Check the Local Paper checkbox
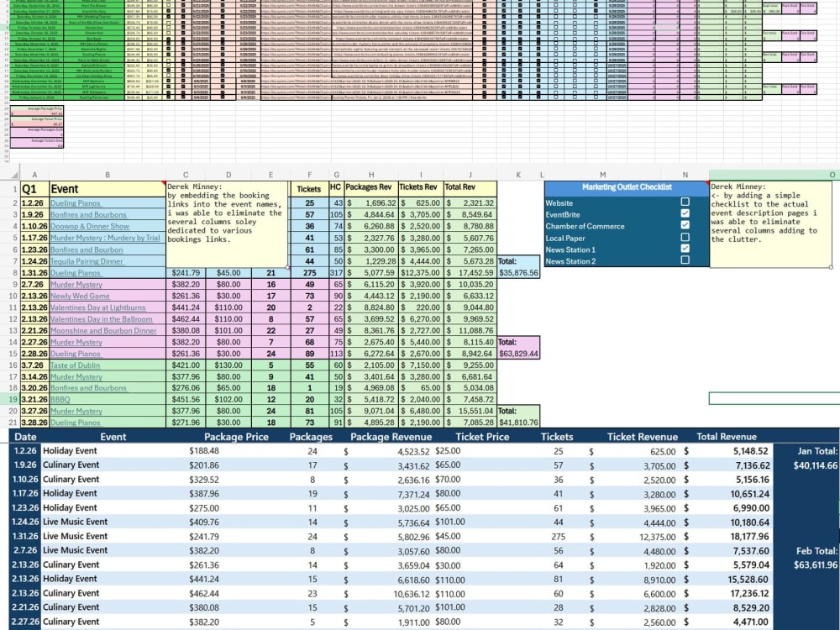 click(685, 238)
